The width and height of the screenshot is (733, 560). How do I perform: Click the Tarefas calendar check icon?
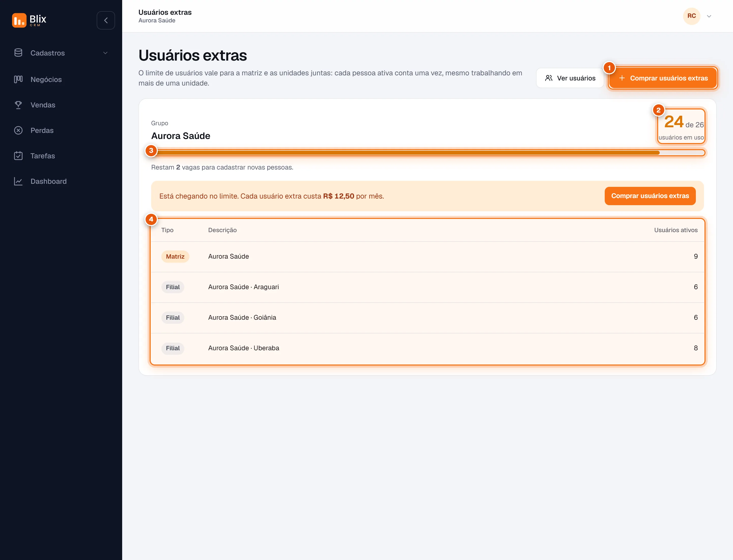[x=18, y=156]
